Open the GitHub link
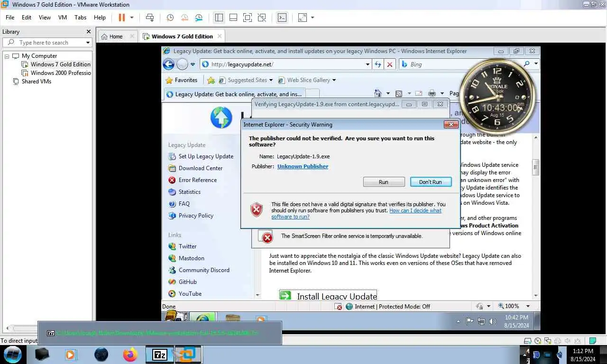This screenshot has height=364, width=607. click(188, 282)
